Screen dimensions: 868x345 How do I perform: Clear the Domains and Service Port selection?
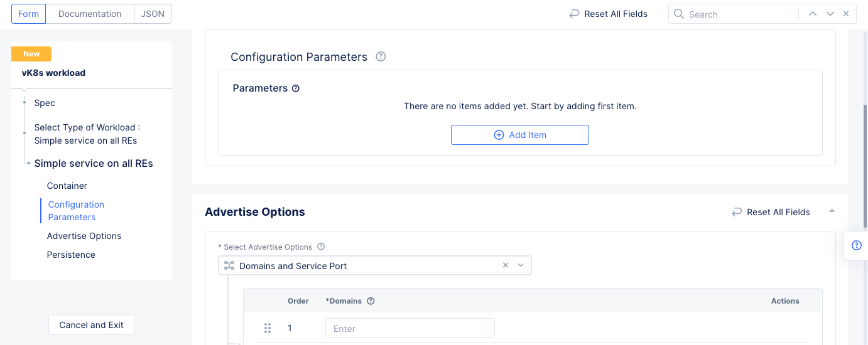(506, 265)
